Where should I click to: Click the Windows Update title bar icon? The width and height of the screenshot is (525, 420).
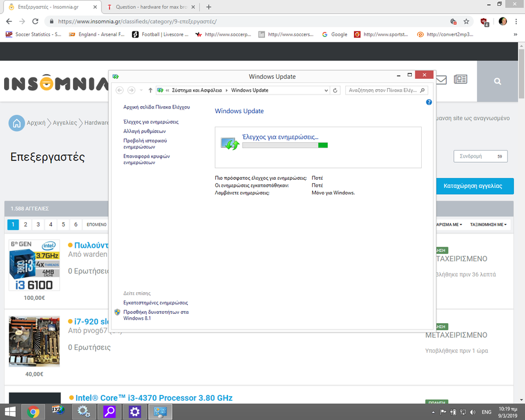tap(116, 76)
